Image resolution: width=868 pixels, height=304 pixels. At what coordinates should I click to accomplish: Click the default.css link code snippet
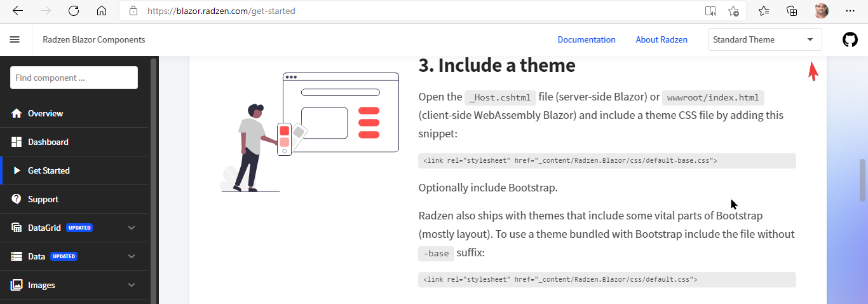point(607,280)
